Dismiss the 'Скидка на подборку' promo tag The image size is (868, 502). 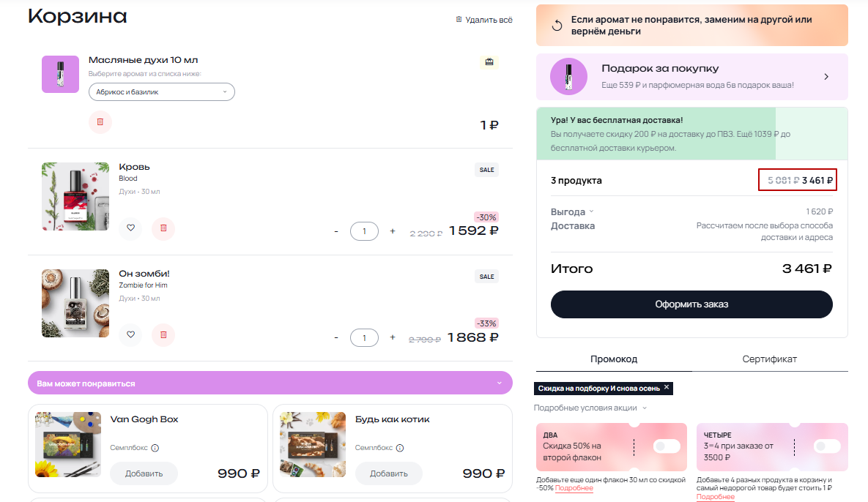(x=667, y=387)
